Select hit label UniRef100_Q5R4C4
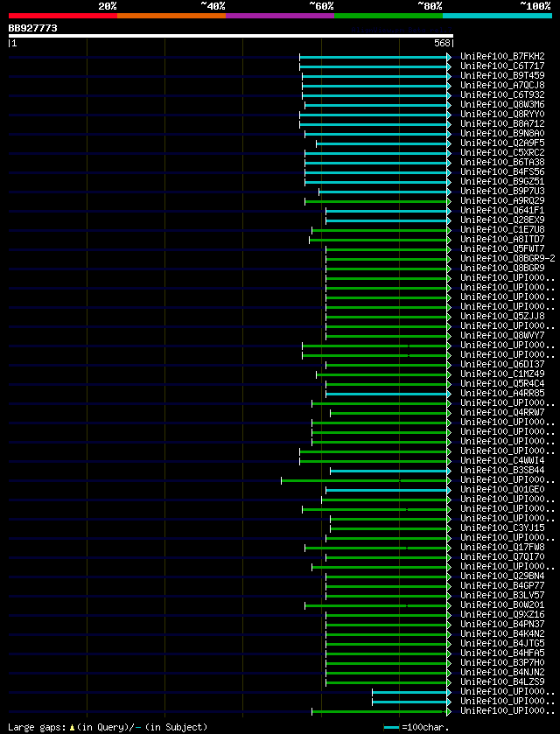This screenshot has width=560, height=734. click(x=502, y=384)
